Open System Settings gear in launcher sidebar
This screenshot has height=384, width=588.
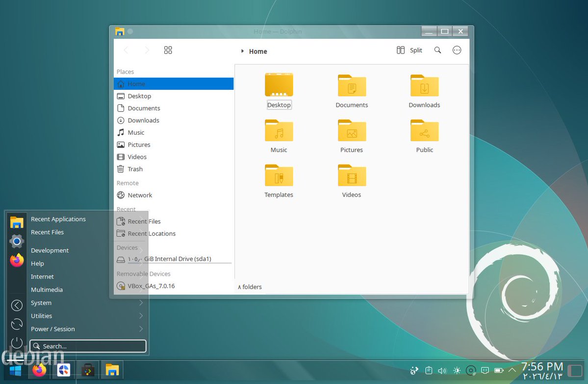(17, 241)
